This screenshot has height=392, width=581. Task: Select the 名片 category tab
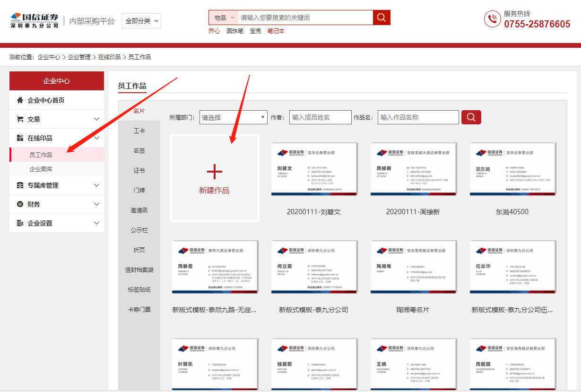pyautogui.click(x=139, y=111)
